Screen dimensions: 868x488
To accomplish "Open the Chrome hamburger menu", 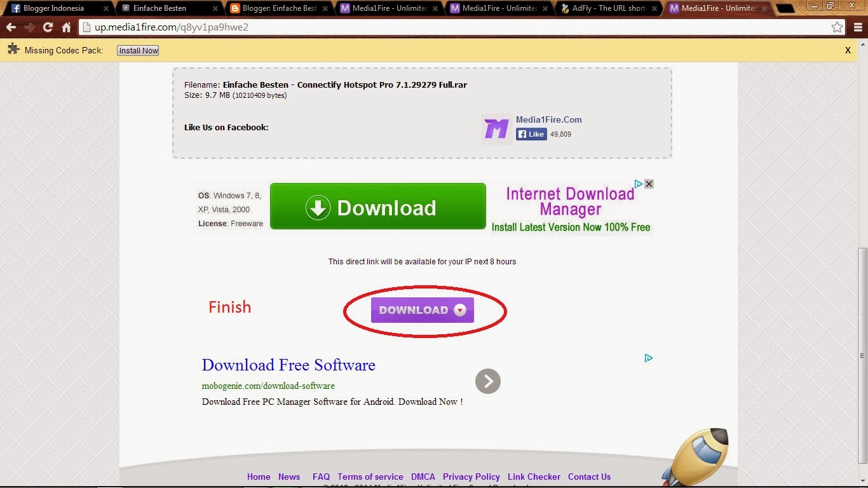I will (x=857, y=27).
